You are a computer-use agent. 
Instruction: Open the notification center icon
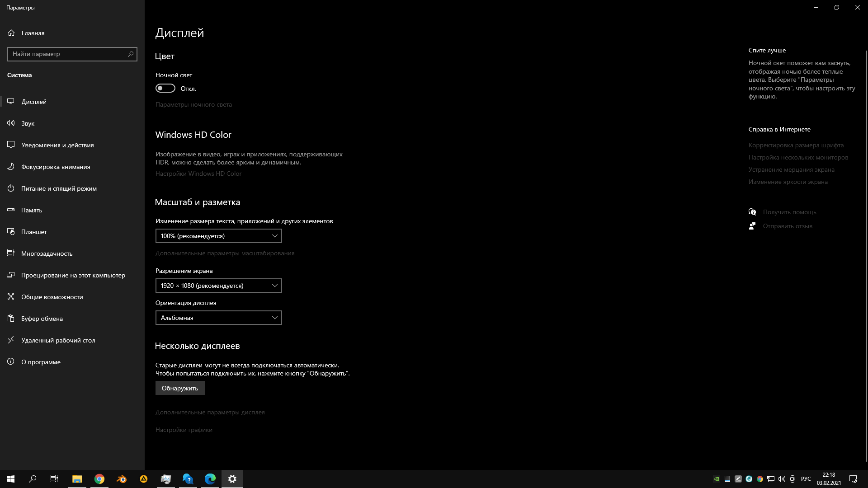coord(853,479)
